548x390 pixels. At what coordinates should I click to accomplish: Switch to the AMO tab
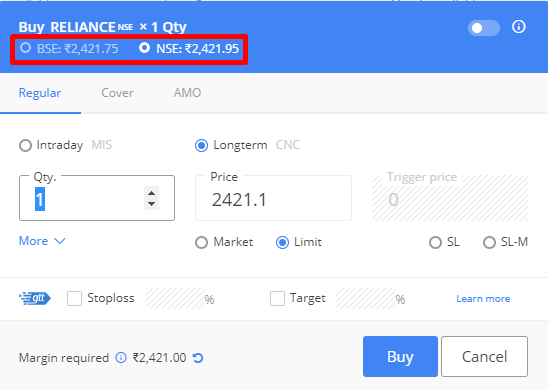coord(187,93)
